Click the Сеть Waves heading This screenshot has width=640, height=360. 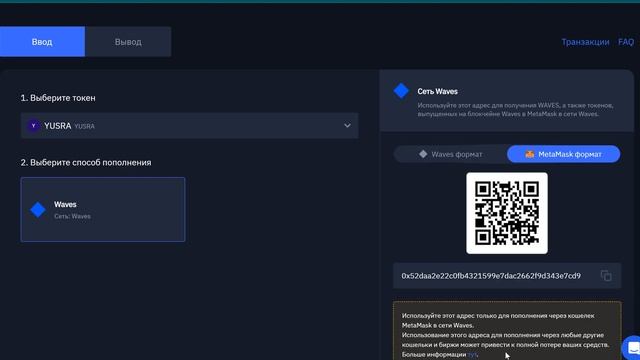(x=437, y=91)
